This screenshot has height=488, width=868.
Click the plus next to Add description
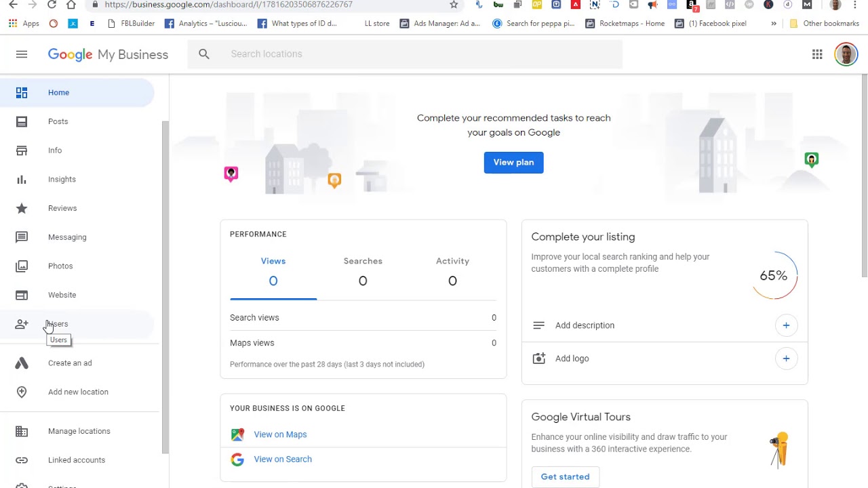786,325
